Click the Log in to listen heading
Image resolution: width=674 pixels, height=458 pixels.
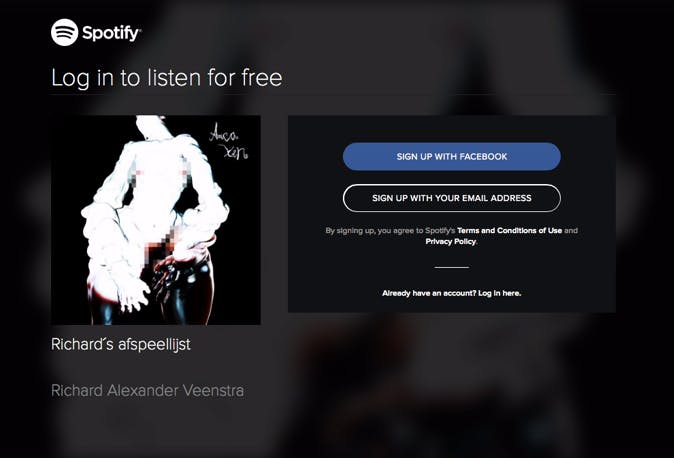tap(167, 78)
